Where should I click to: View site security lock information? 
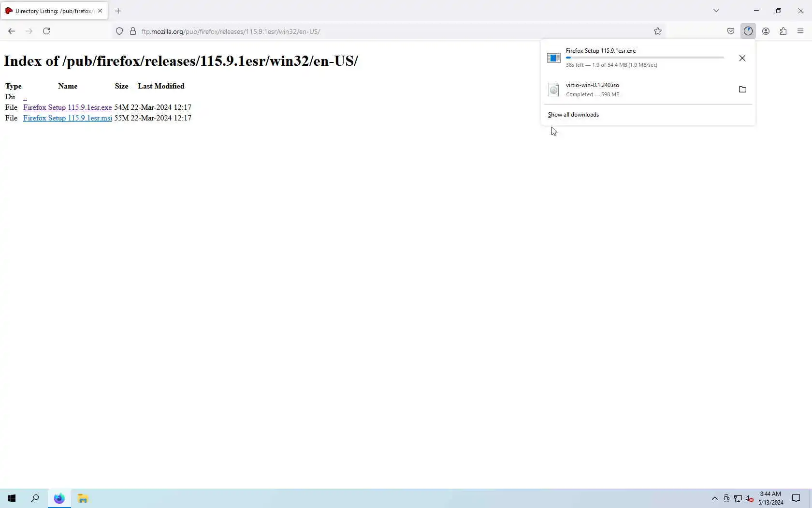tap(133, 31)
